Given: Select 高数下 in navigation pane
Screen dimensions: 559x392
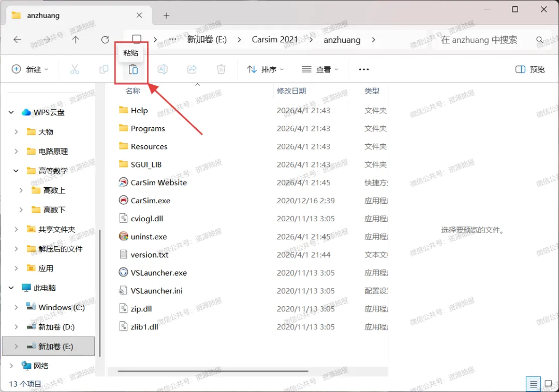Looking at the screenshot, I should click(x=49, y=210).
